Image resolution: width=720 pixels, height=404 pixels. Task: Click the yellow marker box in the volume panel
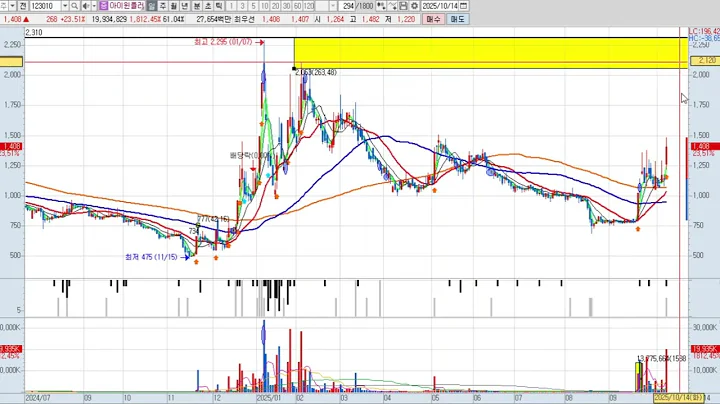pos(639,377)
